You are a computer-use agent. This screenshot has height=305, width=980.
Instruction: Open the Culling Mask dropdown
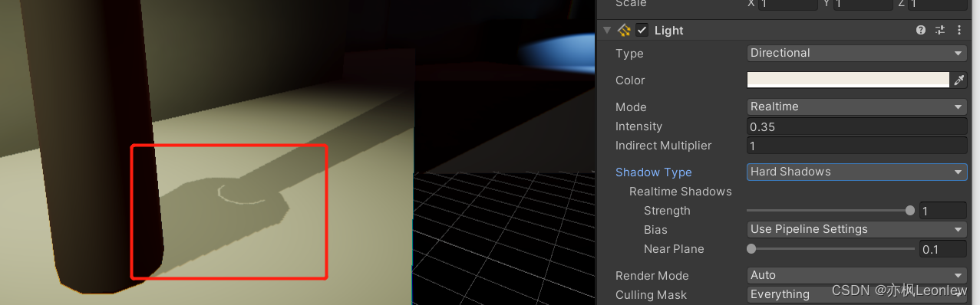pos(856,294)
